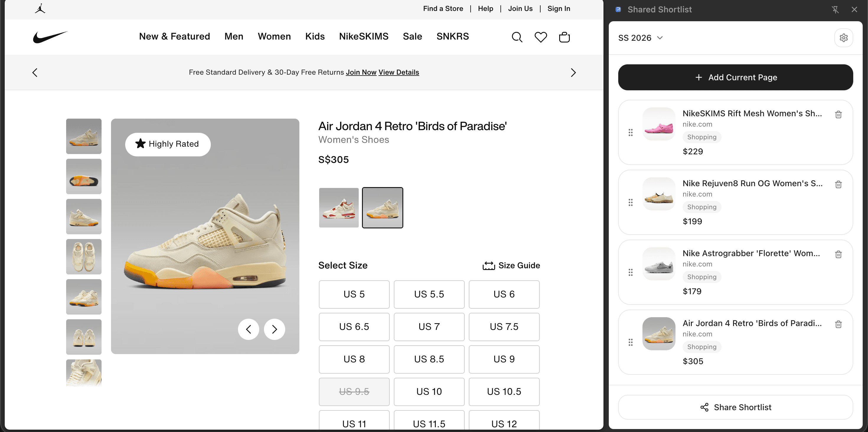Click the Help link
Screen dimensions: 868x432
pos(485,9)
